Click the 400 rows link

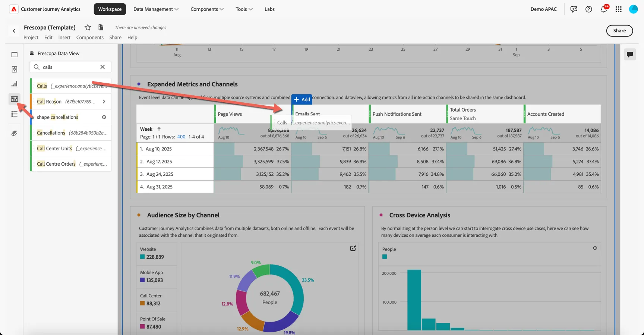[181, 137]
